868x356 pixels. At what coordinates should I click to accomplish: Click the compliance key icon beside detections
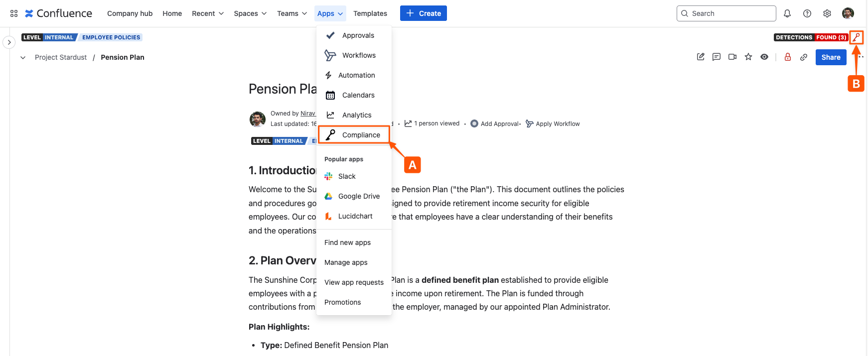[857, 37]
